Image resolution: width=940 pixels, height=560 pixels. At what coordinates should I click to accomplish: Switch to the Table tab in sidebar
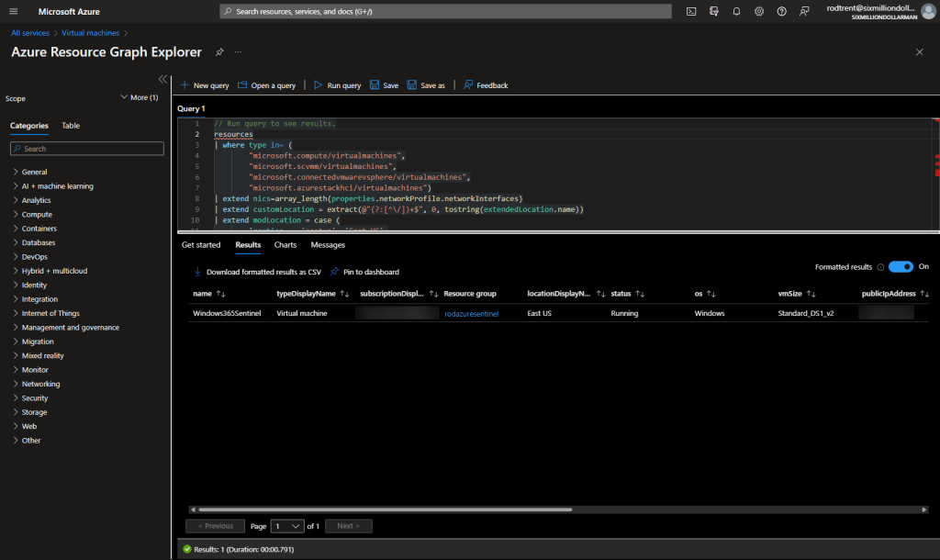point(71,125)
